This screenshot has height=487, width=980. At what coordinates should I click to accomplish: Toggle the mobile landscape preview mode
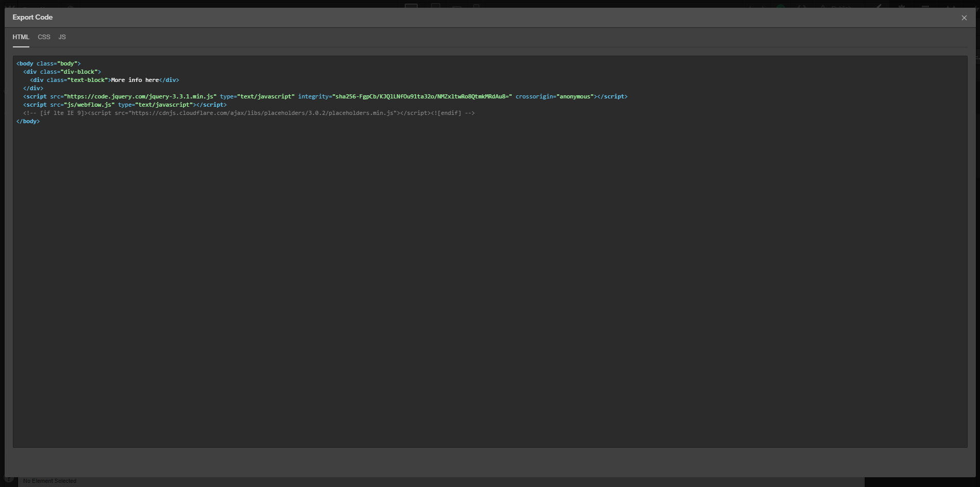pos(456,7)
